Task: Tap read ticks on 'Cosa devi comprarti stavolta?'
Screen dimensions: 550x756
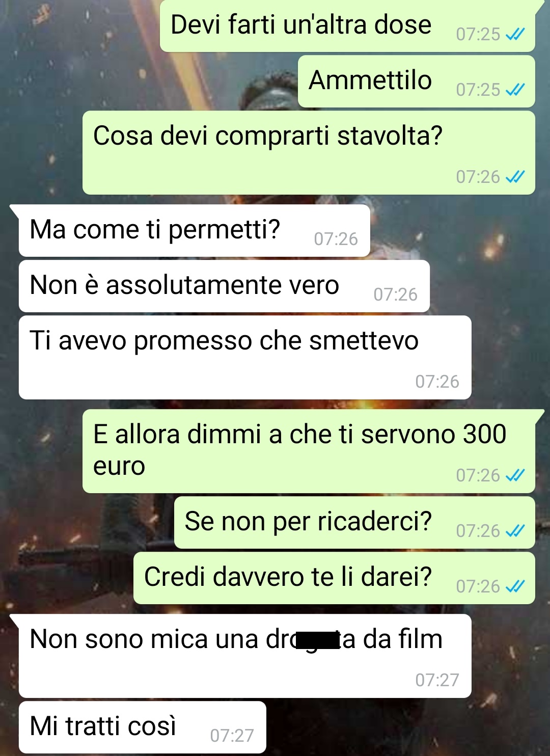Action: click(x=515, y=177)
